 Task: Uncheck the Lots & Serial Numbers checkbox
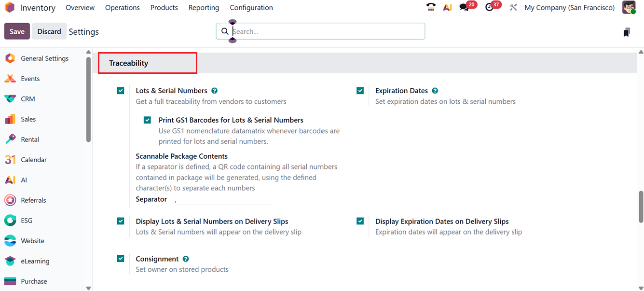pos(121,91)
